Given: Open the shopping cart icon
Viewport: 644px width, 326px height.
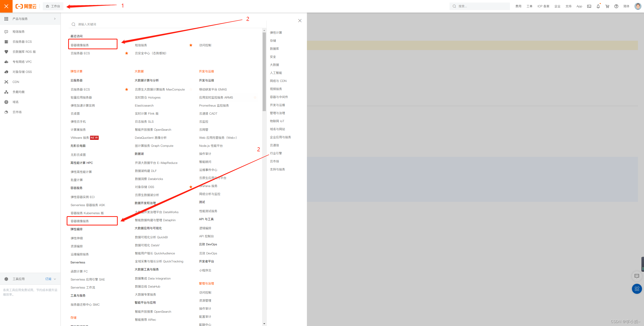Looking at the screenshot, I should pyautogui.click(x=607, y=6).
